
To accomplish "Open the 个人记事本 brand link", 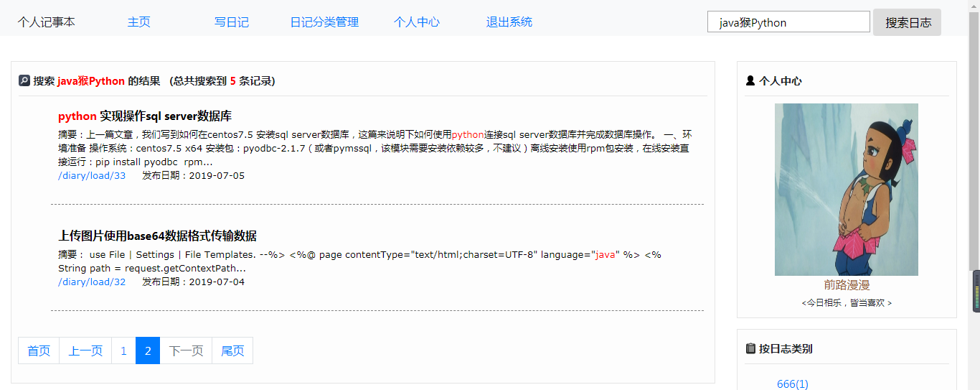I will 47,22.
